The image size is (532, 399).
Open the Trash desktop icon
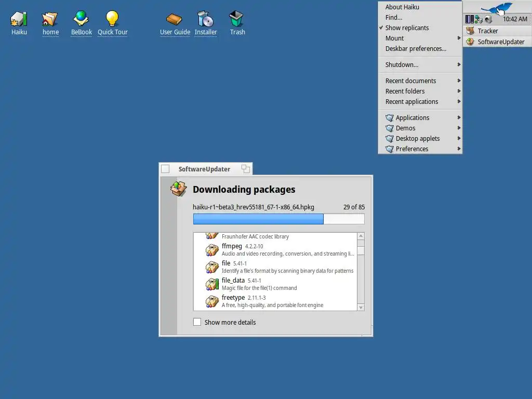tap(236, 19)
